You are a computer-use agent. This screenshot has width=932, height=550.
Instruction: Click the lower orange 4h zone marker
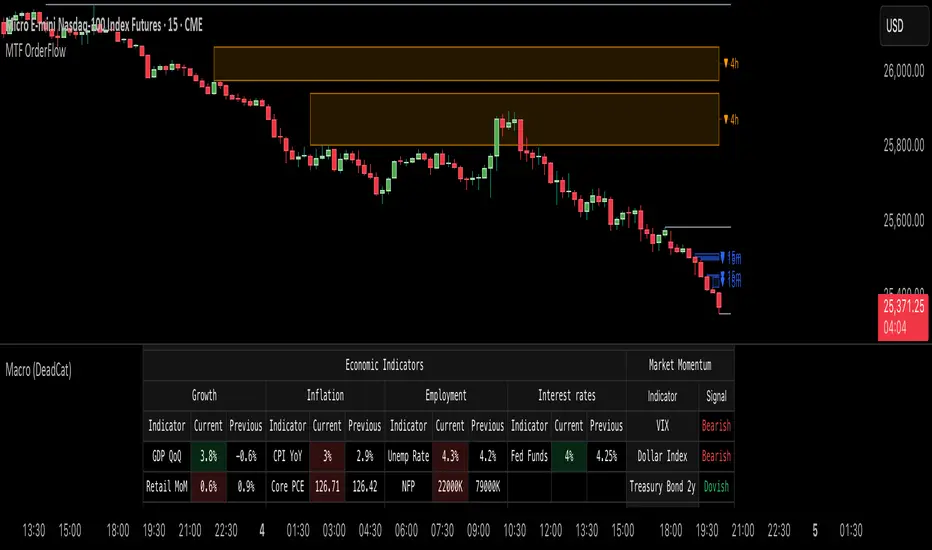[x=731, y=119]
